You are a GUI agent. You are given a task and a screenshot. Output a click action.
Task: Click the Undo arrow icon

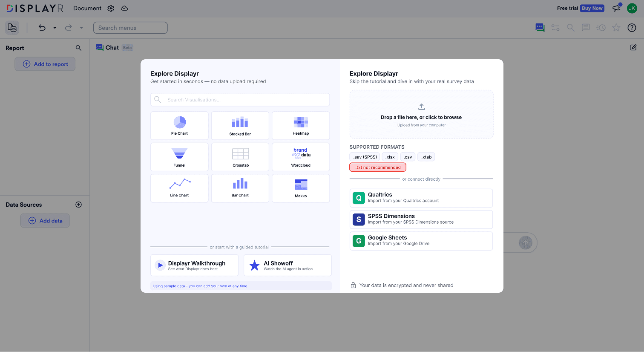click(42, 28)
